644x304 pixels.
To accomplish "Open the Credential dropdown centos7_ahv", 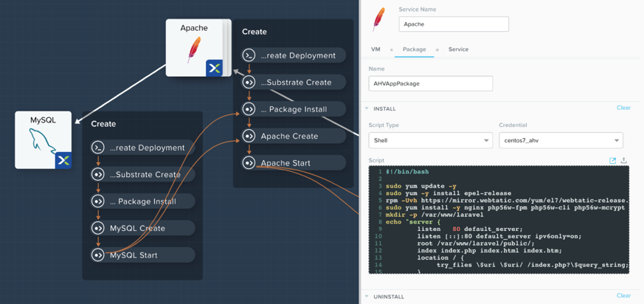I will [561, 140].
